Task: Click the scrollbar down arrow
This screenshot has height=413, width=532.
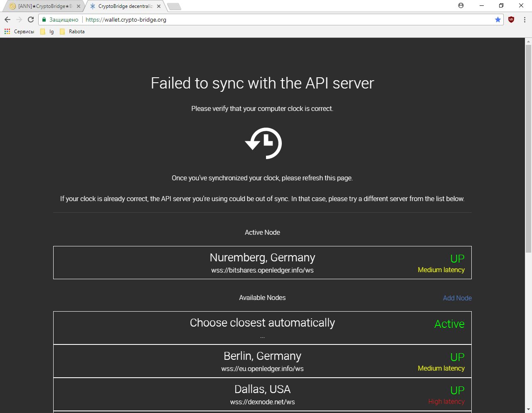Action: click(x=528, y=410)
